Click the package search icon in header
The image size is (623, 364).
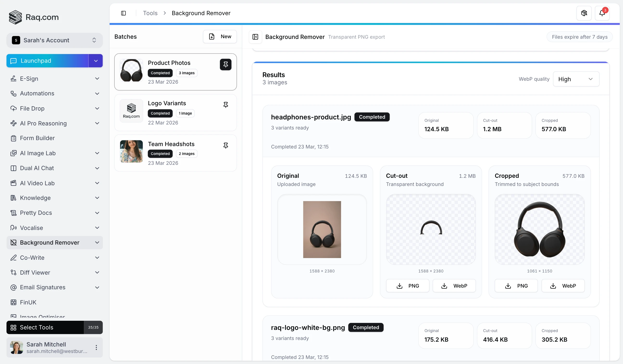click(x=584, y=13)
